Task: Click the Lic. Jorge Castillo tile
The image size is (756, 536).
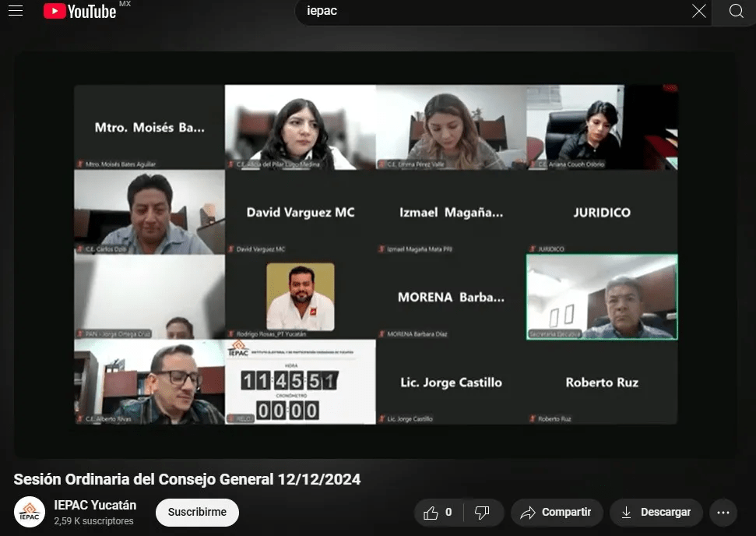Action: pyautogui.click(x=451, y=382)
